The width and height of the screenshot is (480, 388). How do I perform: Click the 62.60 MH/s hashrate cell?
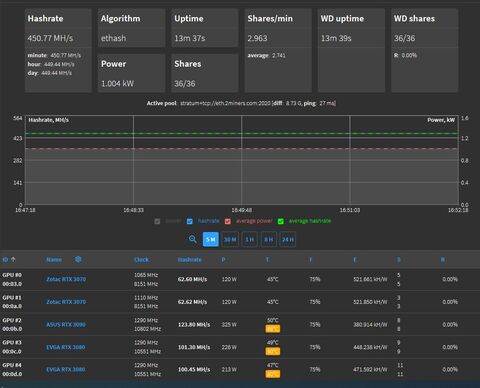(192, 279)
